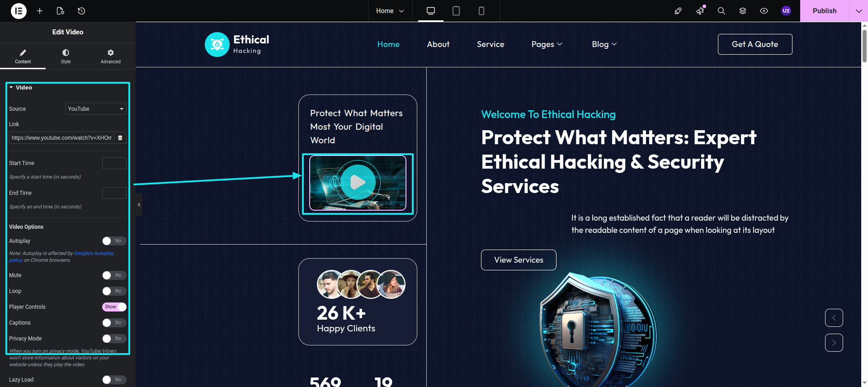
Task: Toggle Player Controls off
Action: pos(114,307)
